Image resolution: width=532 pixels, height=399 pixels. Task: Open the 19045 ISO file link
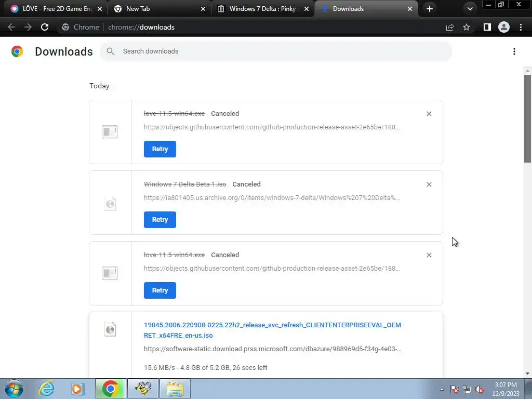[x=272, y=330]
